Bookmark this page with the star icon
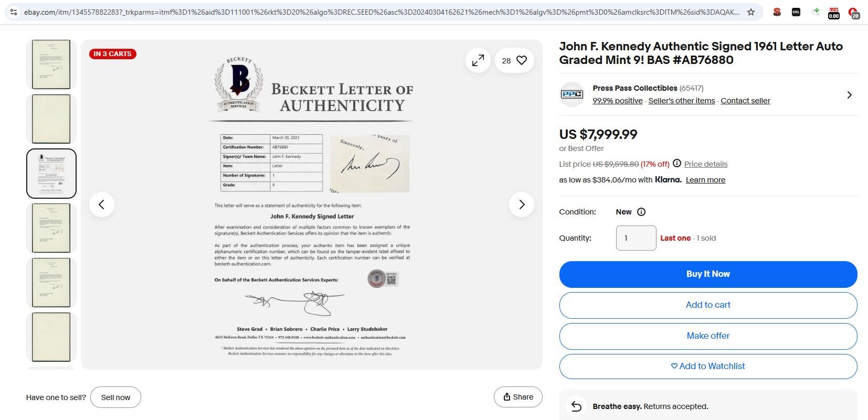Viewport: 868px width, 420px height. coord(751,12)
